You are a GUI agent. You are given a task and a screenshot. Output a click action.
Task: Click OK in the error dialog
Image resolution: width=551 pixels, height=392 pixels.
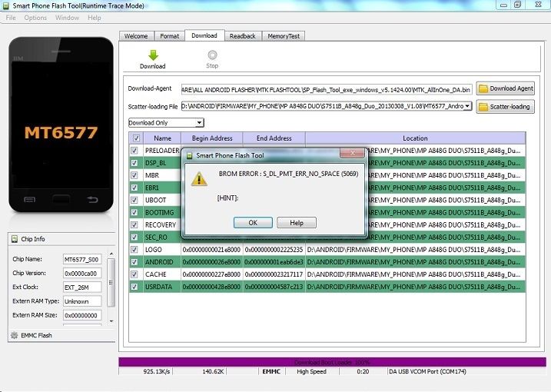(x=253, y=223)
